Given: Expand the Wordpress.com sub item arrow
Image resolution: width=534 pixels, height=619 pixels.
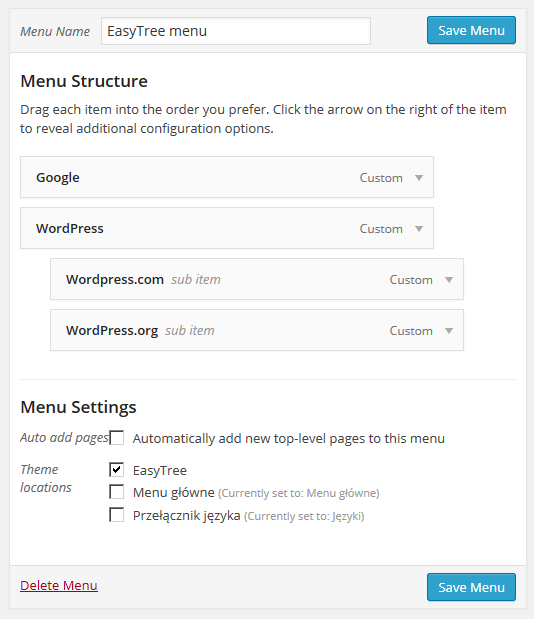Looking at the screenshot, I should (x=449, y=279).
